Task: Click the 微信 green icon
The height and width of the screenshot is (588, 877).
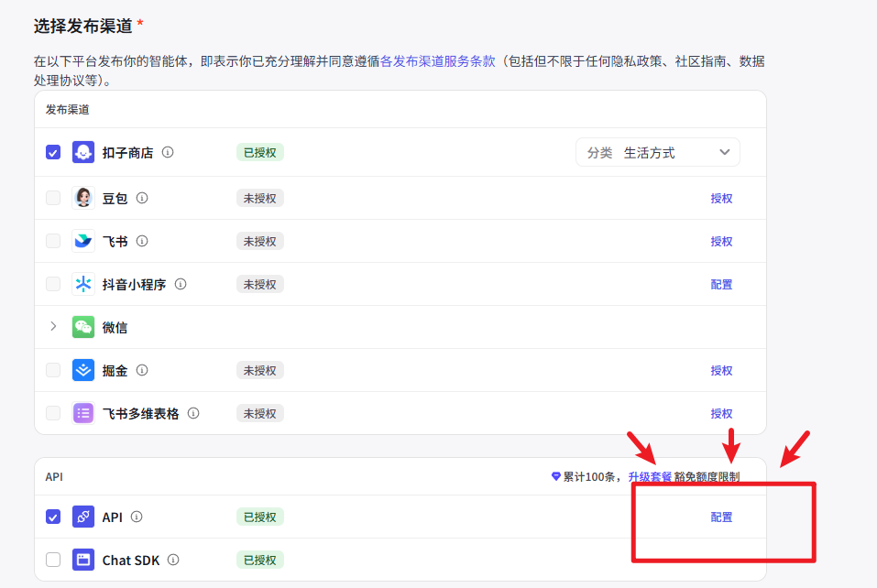Action: 83,327
